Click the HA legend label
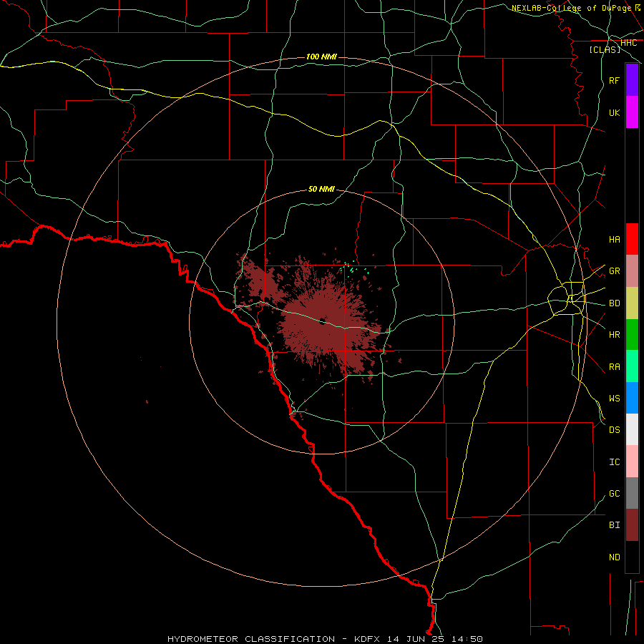The image size is (644, 644). (x=614, y=239)
